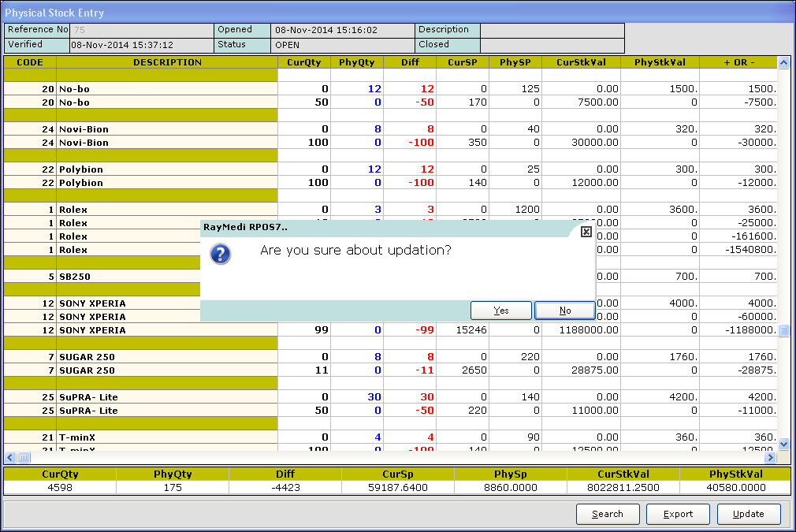The width and height of the screenshot is (796, 532).
Task: Click the blue question mark icon
Action: point(221,253)
